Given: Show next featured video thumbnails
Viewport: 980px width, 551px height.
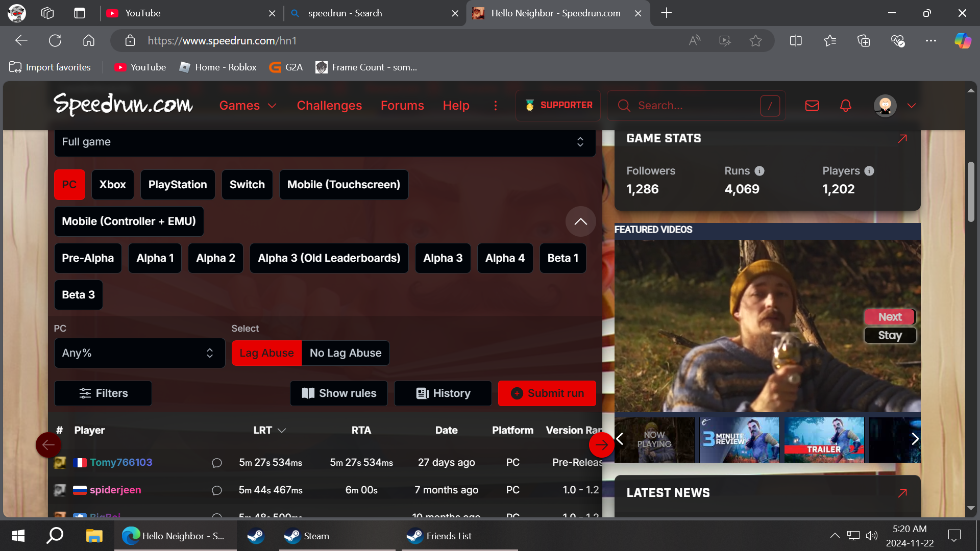Looking at the screenshot, I should [x=915, y=439].
